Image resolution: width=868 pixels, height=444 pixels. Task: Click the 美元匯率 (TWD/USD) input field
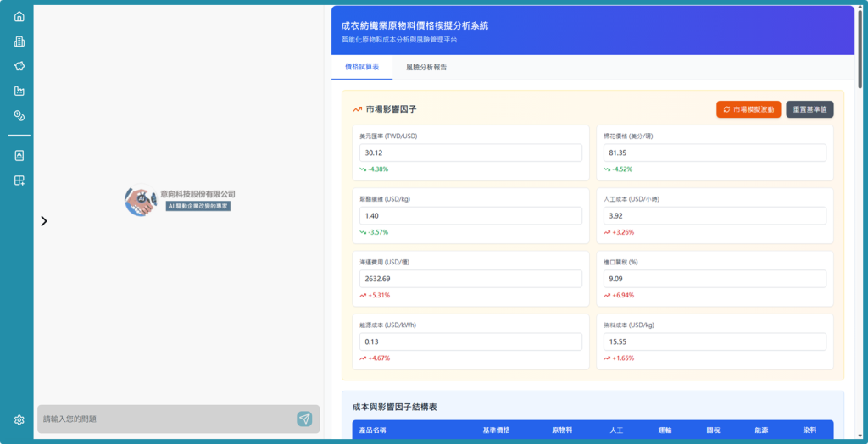coord(470,153)
